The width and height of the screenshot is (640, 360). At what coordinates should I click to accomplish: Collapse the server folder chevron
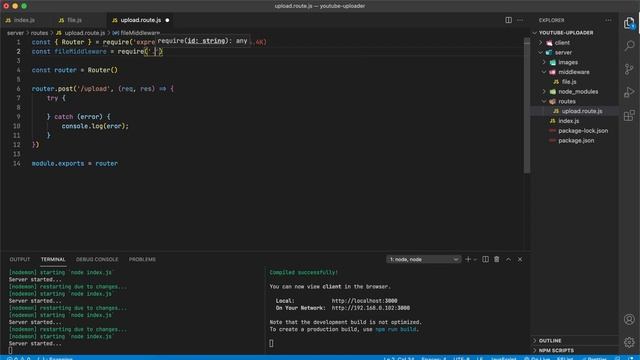(540, 53)
